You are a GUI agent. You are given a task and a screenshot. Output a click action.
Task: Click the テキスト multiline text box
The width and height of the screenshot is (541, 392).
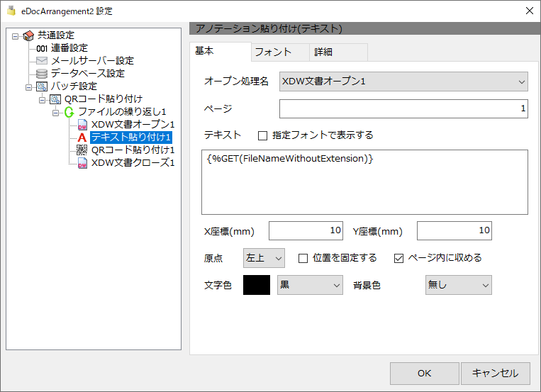point(364,182)
